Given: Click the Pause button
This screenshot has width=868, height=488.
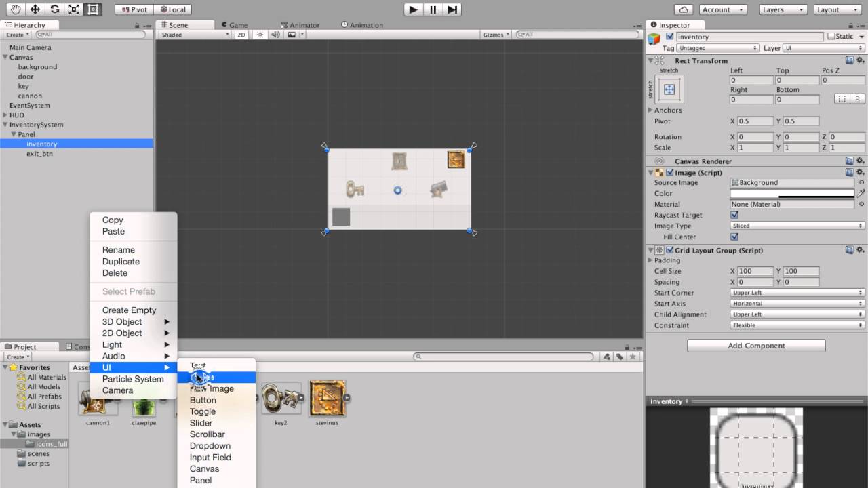Looking at the screenshot, I should [433, 9].
